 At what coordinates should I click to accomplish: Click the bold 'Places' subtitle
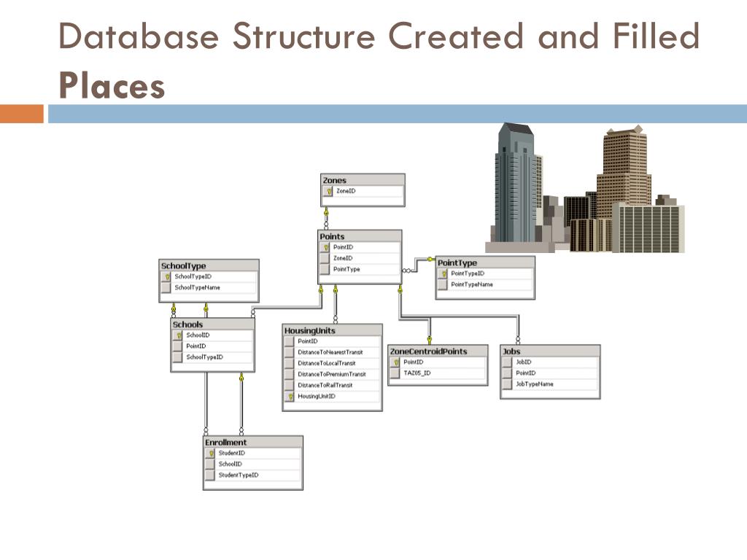coord(112,86)
